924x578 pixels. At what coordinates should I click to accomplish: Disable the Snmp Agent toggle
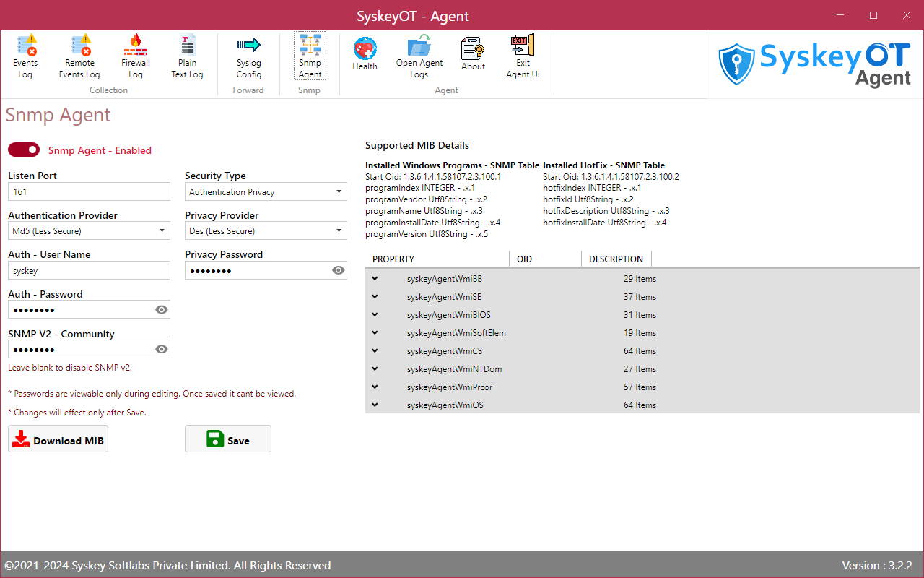24,150
